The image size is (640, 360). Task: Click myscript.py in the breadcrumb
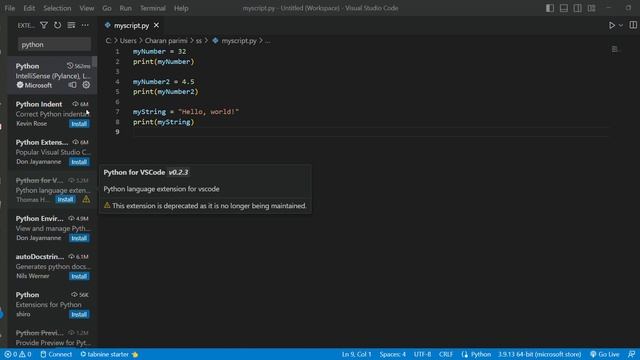(239, 41)
